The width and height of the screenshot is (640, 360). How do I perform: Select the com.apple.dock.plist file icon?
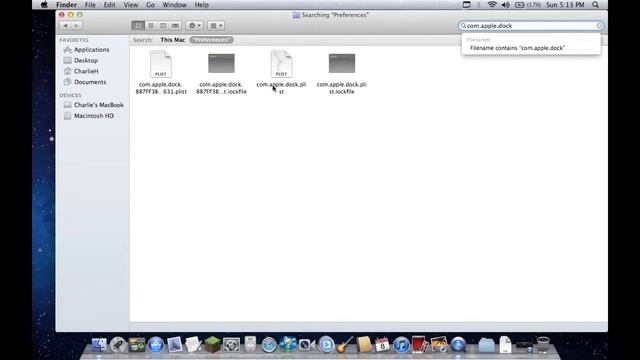point(281,64)
